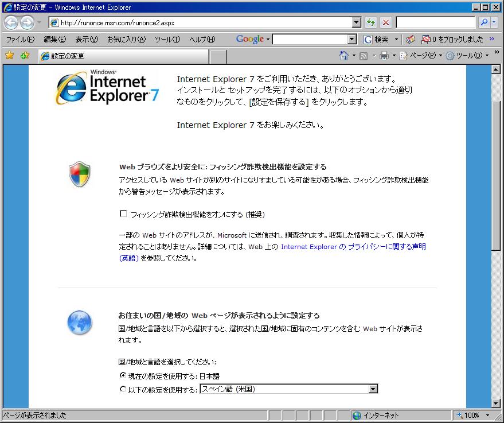
Task: Click scrollbar down arrow
Action: coord(496,403)
